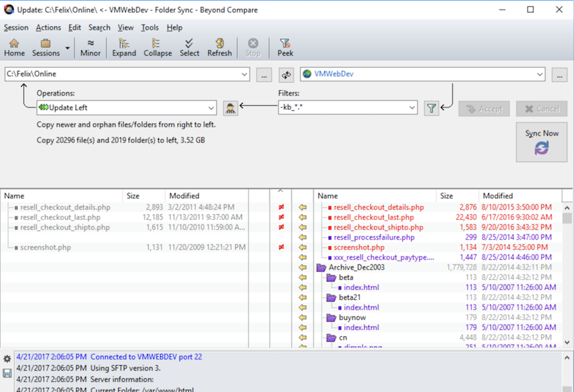Click the Archive_Dec2003 folder icon
The height and width of the screenshot is (392, 574).
pos(321,268)
